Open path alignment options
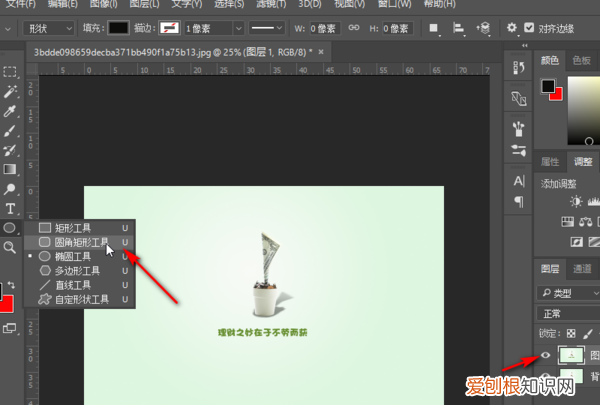 458,28
